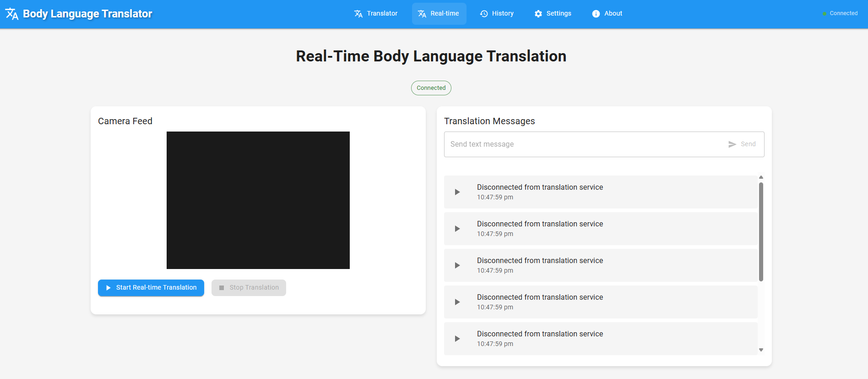Open the History tab
Image resolution: width=868 pixels, height=379 pixels.
coord(497,14)
